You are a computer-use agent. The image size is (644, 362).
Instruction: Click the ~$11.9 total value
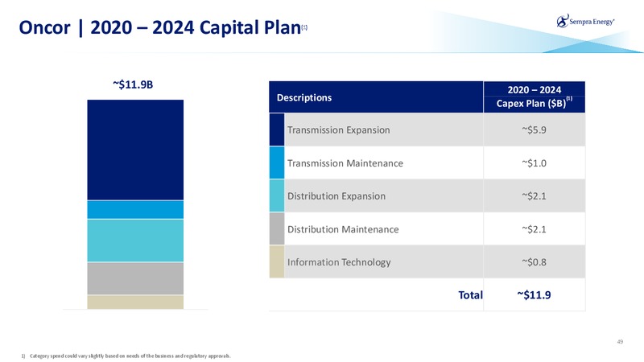(534, 295)
